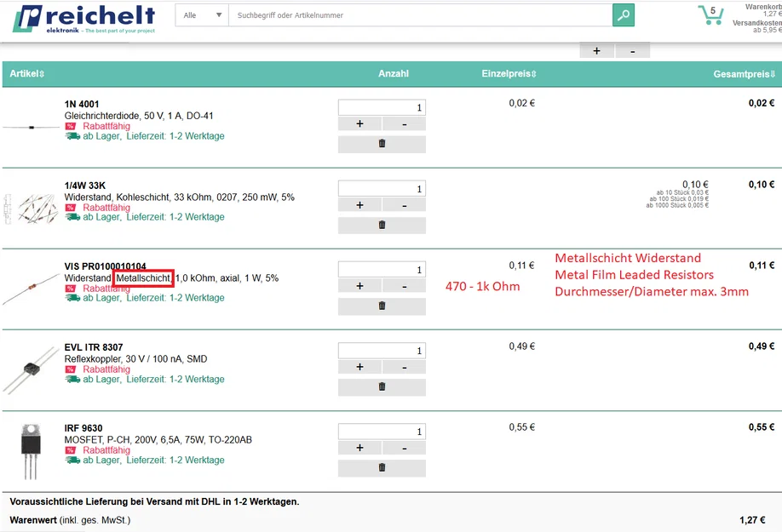Click quantity field for 1N 4001
Screen dimensions: 782x532
tap(382, 107)
